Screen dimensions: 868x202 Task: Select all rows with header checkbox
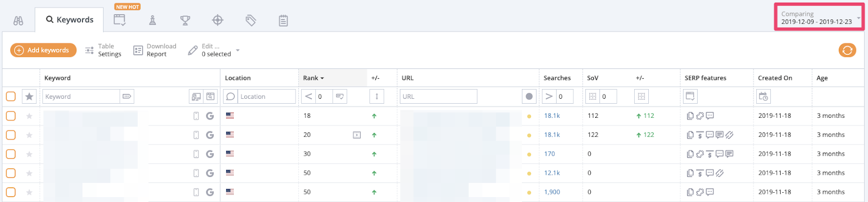click(x=11, y=97)
